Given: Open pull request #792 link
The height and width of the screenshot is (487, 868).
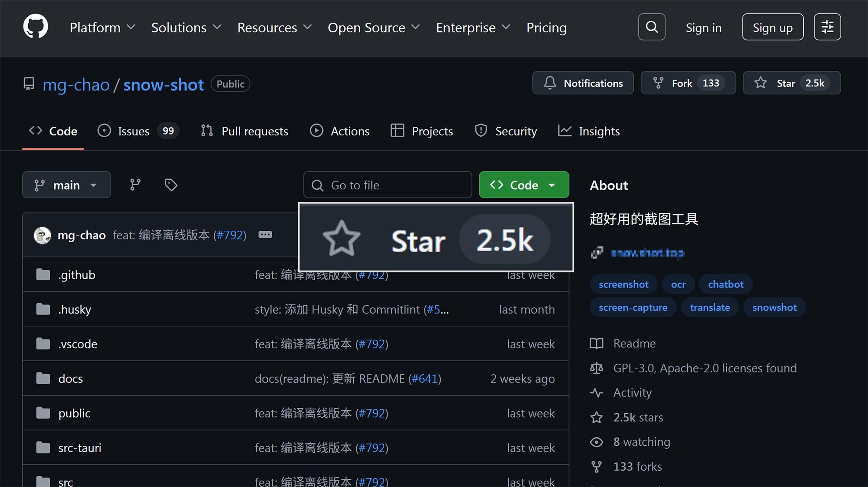Looking at the screenshot, I should (x=230, y=235).
